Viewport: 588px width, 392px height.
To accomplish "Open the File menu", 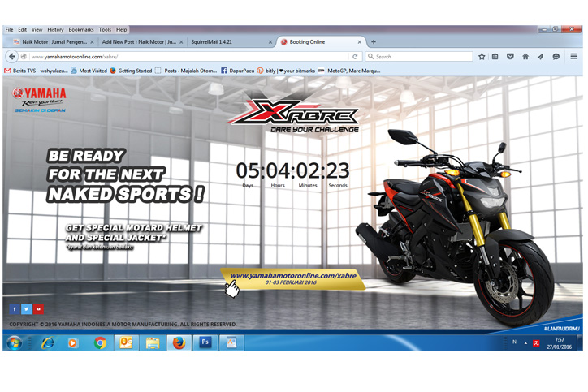I will coord(9,29).
